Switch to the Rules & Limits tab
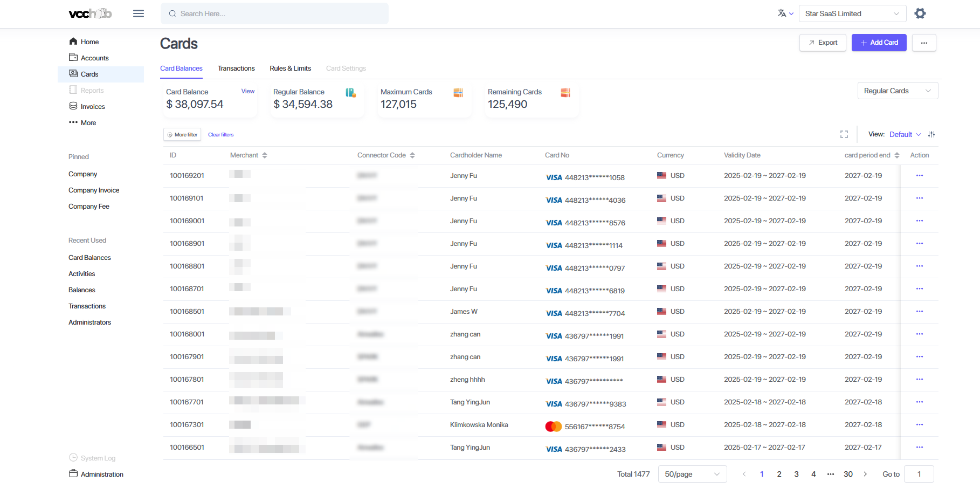This screenshot has width=980, height=488. point(290,68)
